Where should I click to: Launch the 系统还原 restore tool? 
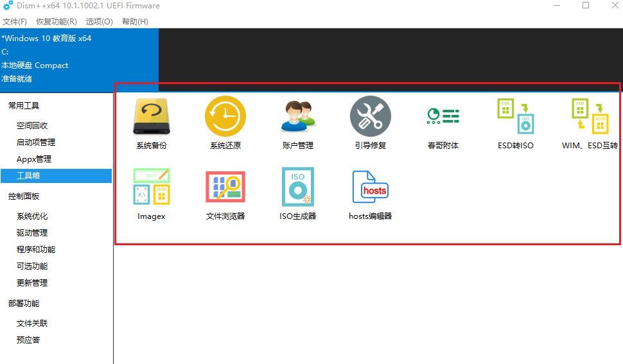[x=225, y=123]
